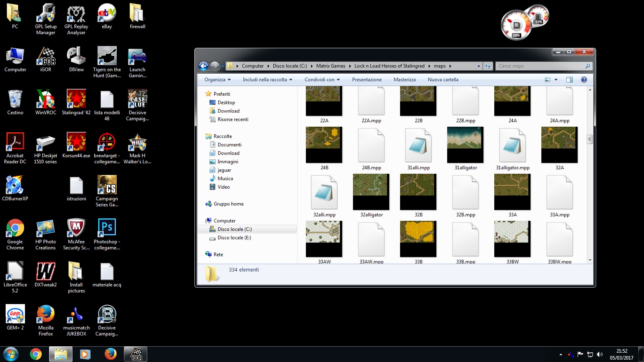Toggle the preview pane button in Explorer
The width and height of the screenshot is (644, 362).
[x=570, y=80]
